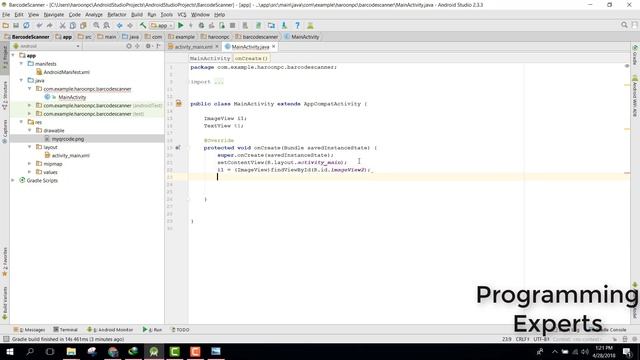Click the Paste toolbar icon
Image resolution: width=640 pixels, height=360 pixels.
83,25
